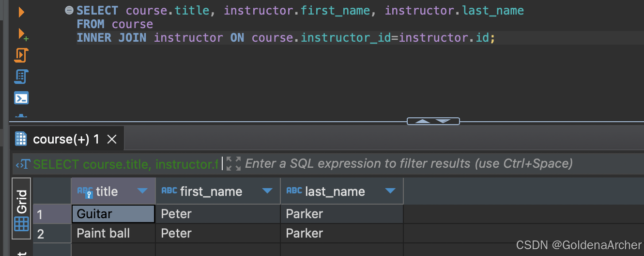Open the SQL terminal console icon

[21, 98]
